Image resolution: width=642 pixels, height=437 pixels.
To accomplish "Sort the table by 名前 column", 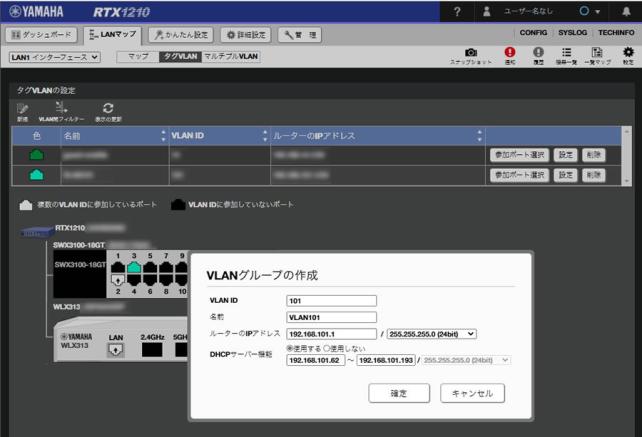I will (x=163, y=136).
